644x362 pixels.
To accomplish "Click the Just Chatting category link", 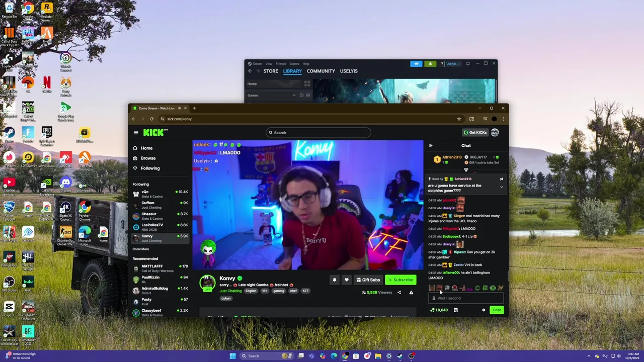I will coord(230,291).
